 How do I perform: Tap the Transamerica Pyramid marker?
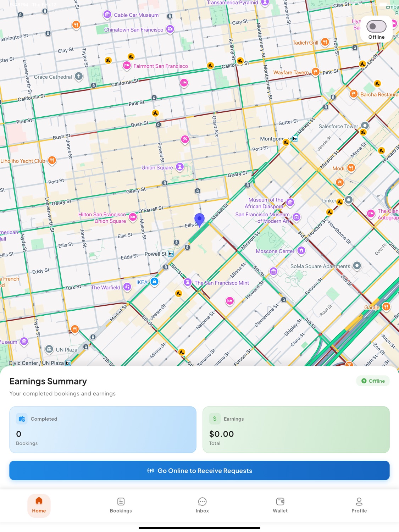click(x=265, y=3)
